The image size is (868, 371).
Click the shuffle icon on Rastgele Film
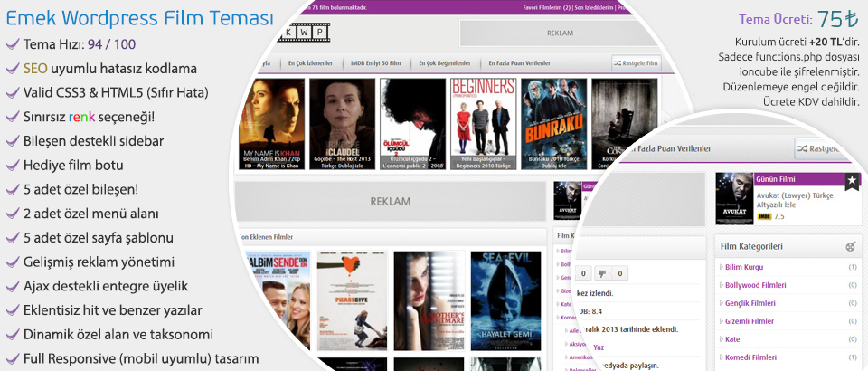pyautogui.click(x=618, y=63)
